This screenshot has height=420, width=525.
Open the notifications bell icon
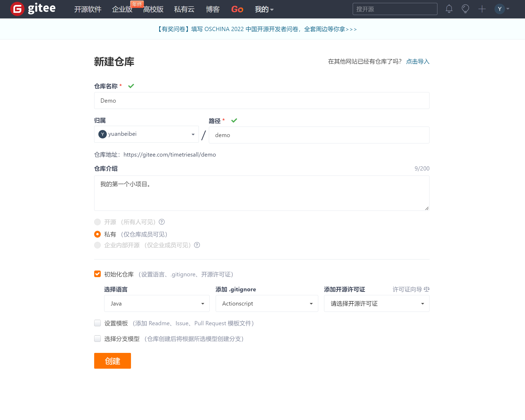449,9
